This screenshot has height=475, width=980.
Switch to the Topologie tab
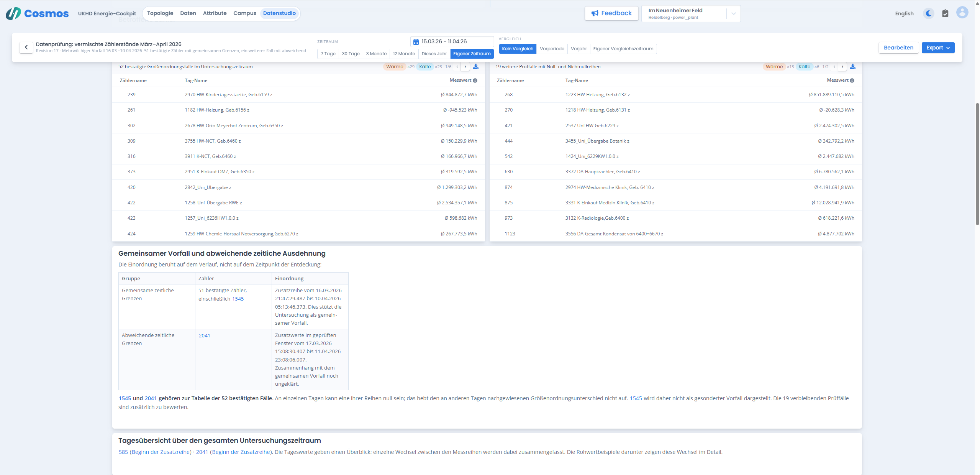(x=160, y=13)
